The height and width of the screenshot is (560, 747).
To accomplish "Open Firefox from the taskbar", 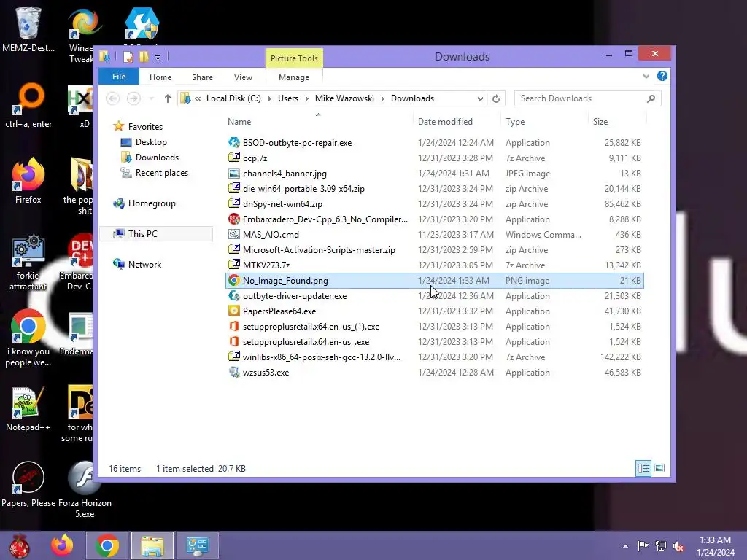I will point(63,545).
